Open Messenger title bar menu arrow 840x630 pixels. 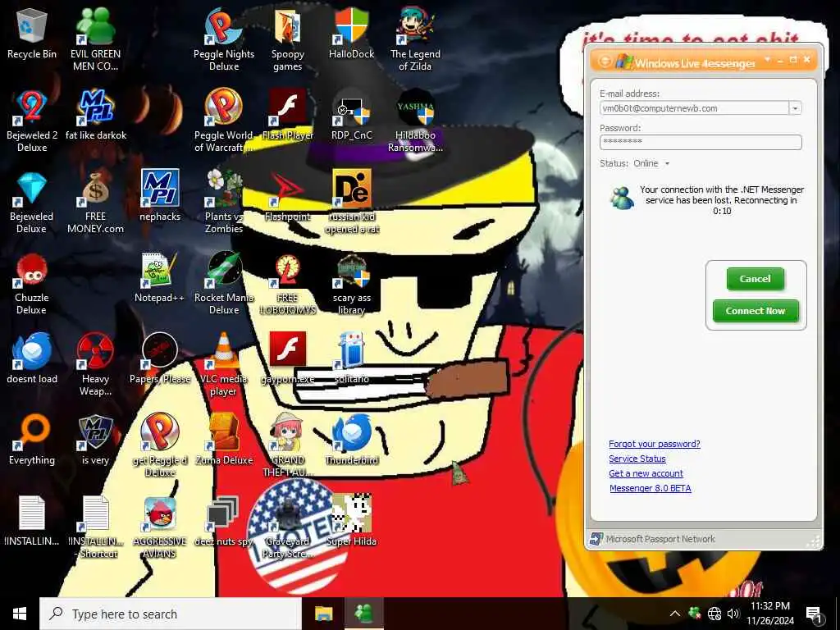[x=767, y=59]
